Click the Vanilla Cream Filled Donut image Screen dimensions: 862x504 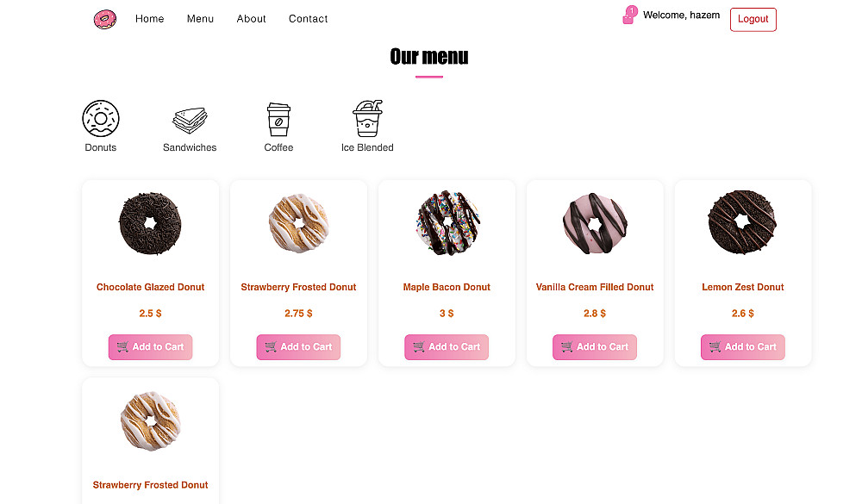point(595,223)
